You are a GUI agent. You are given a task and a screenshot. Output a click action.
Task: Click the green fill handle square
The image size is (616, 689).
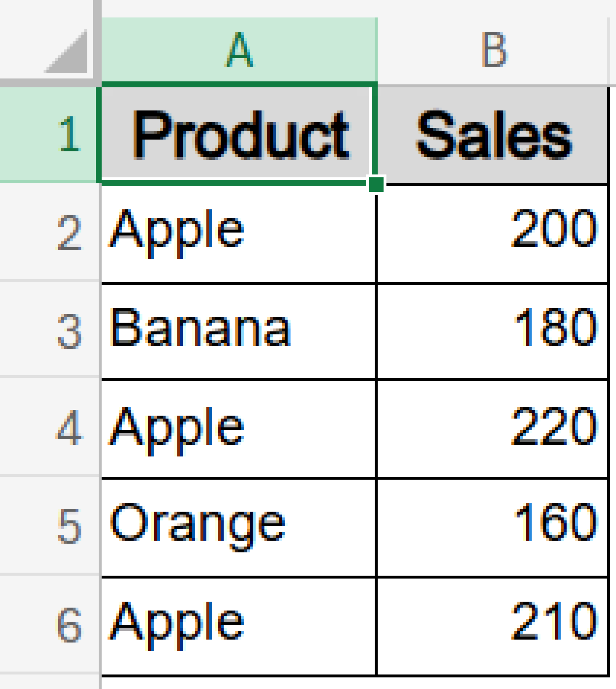376,185
